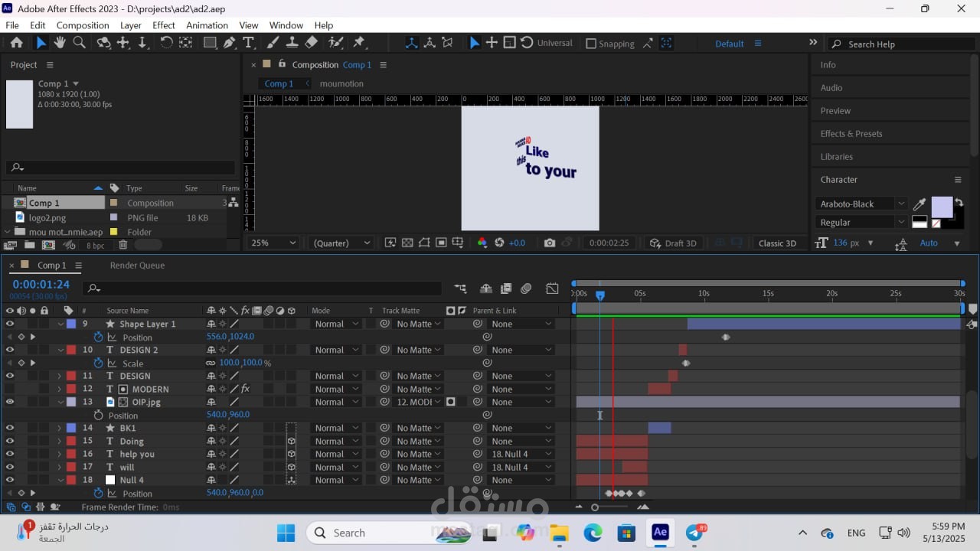Open the Regular font style dropdown
The height and width of the screenshot is (551, 980).
click(861, 222)
